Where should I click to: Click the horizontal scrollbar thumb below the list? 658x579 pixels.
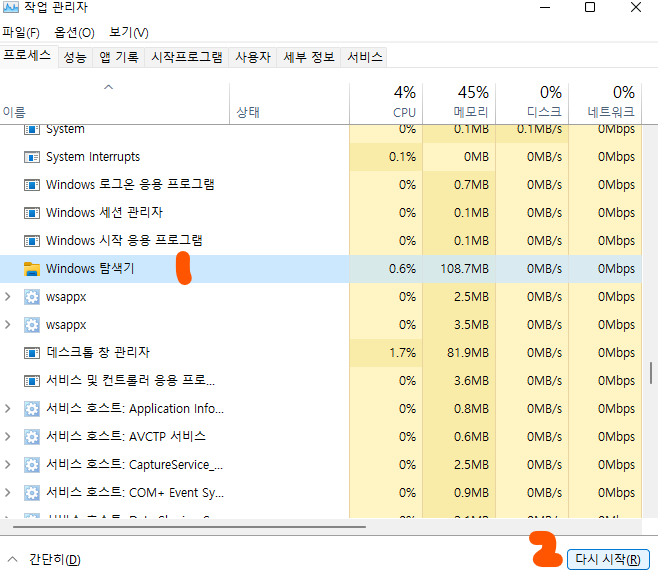pyautogui.click(x=189, y=527)
